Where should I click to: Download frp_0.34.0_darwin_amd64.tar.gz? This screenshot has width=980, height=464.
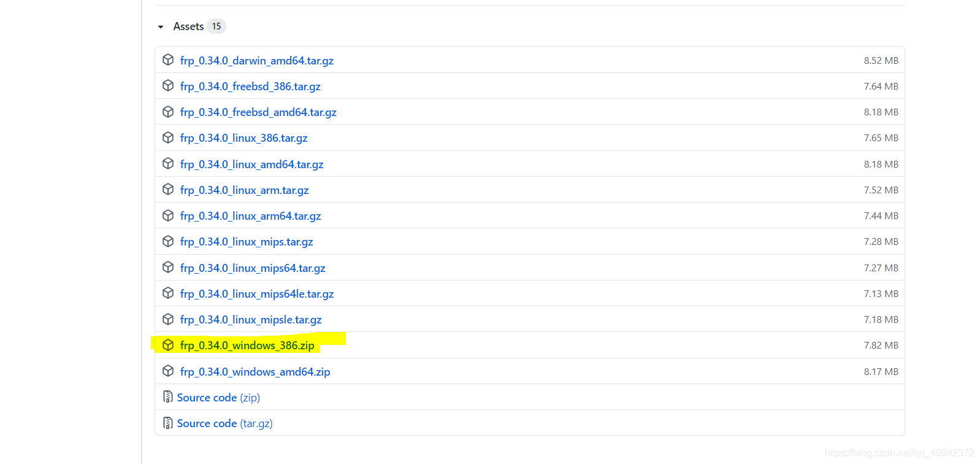257,61
